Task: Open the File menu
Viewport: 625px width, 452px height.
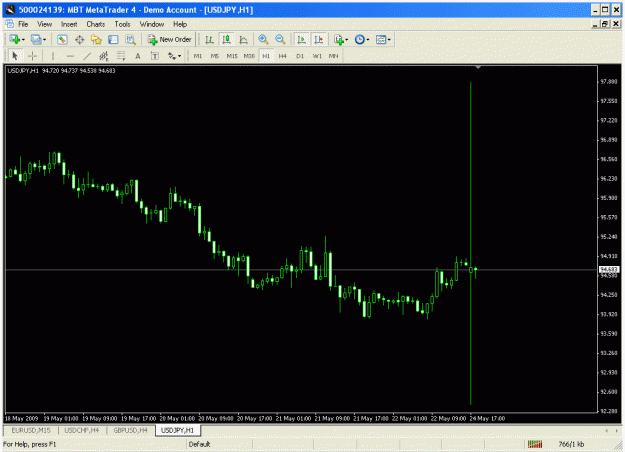Action: pyautogui.click(x=23, y=24)
